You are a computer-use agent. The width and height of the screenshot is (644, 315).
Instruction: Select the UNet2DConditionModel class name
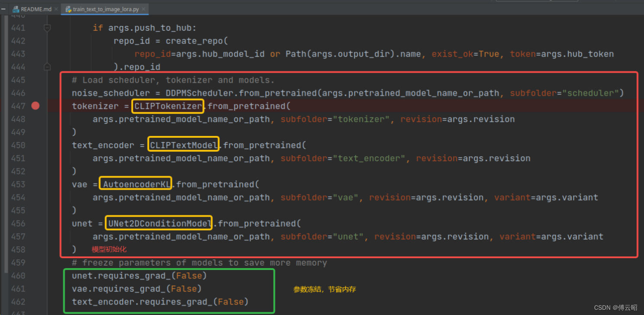(x=158, y=223)
